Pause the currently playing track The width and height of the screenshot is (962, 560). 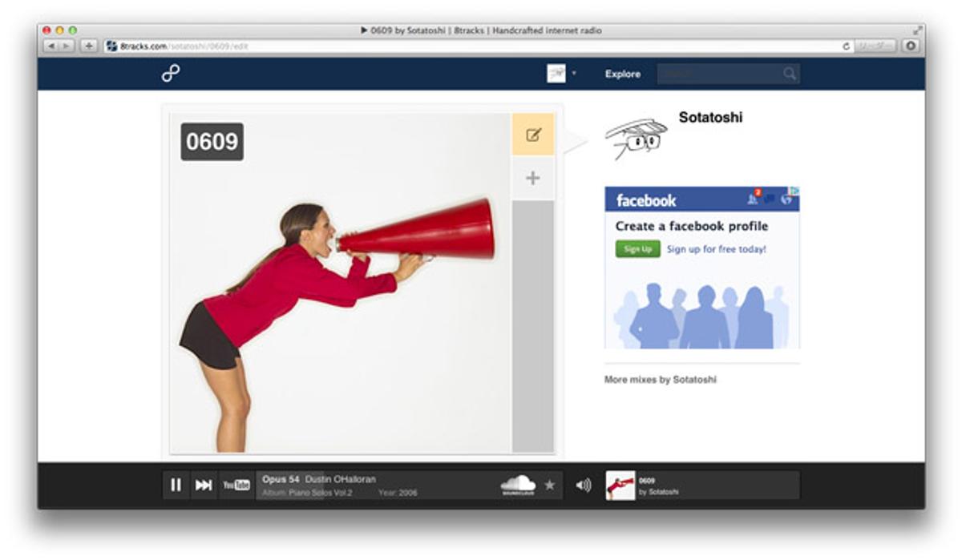[x=176, y=485]
